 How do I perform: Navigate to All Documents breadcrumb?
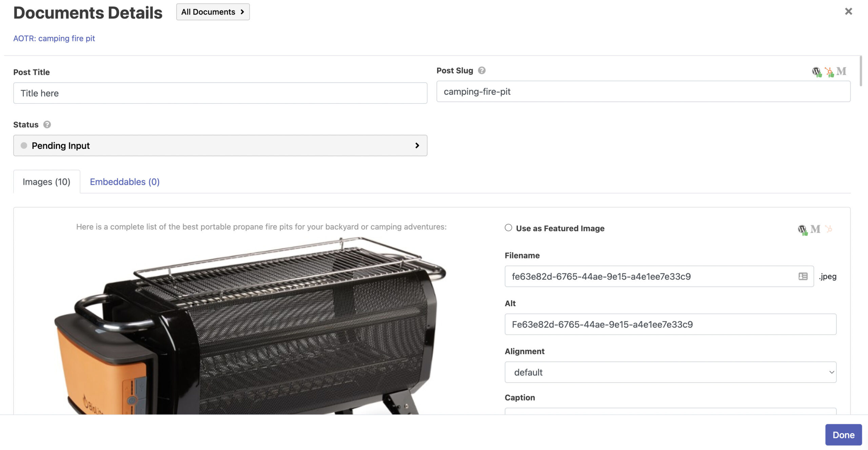[213, 12]
